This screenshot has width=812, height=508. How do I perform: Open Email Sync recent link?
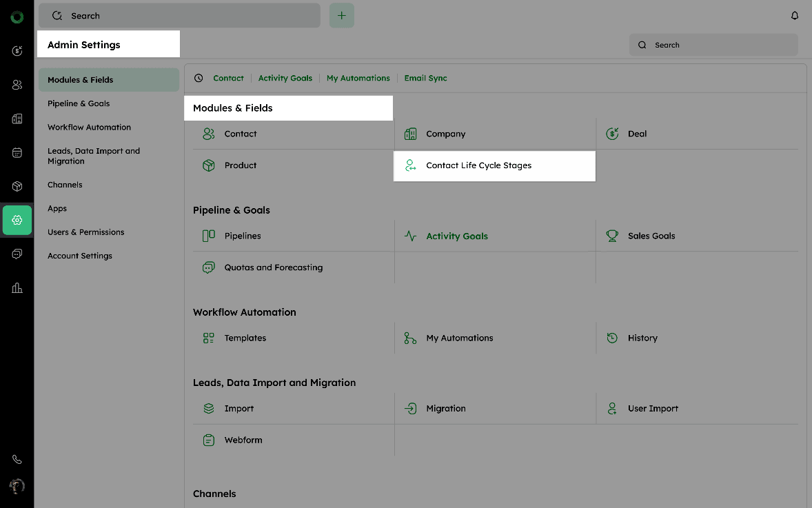coord(425,79)
